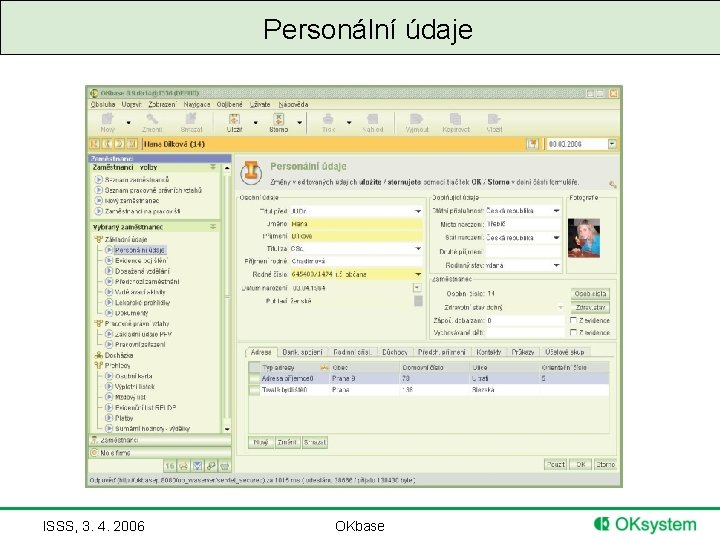Select Dosažené vzdělání in the tree
The width and height of the screenshot is (720, 540).
(142, 271)
